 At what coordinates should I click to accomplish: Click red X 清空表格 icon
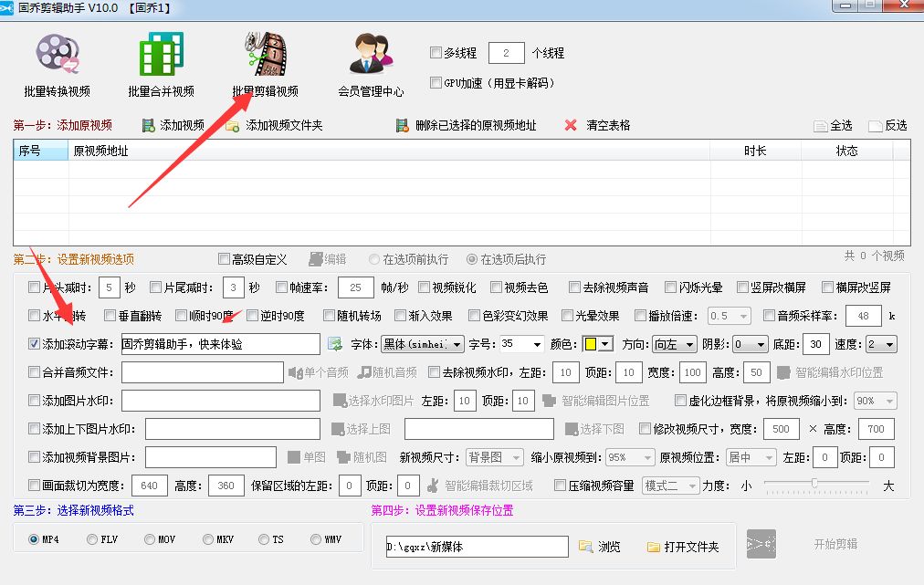coord(571,125)
